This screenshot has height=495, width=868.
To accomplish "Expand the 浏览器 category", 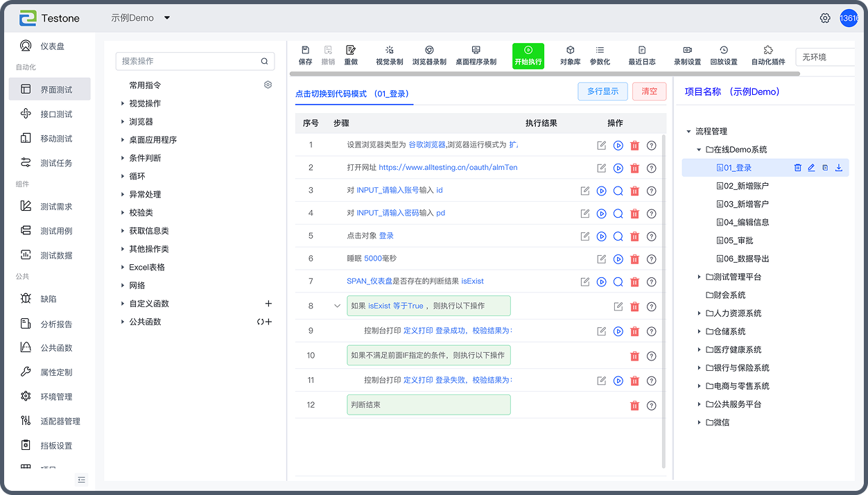I will click(123, 121).
